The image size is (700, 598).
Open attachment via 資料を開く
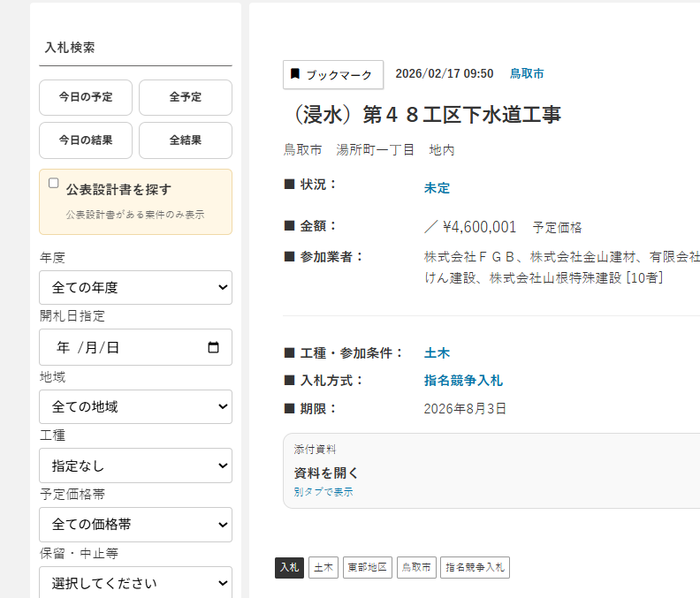click(x=326, y=473)
